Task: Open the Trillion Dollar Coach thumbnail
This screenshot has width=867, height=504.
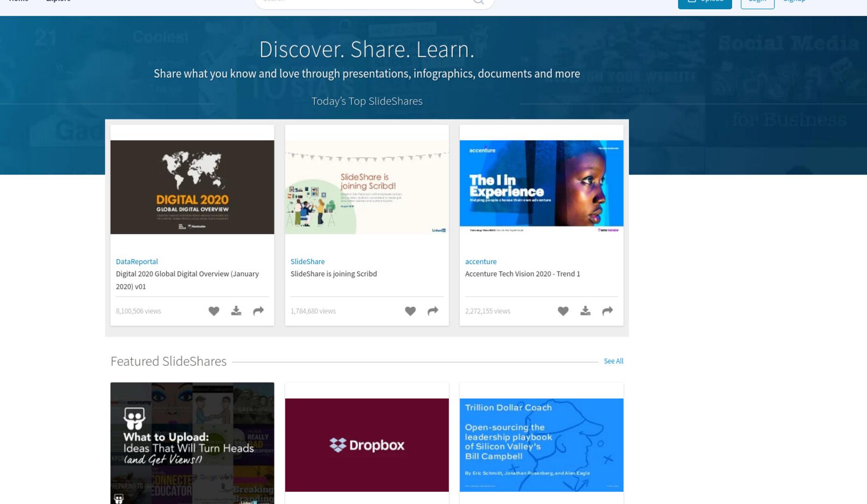Action: click(541, 445)
